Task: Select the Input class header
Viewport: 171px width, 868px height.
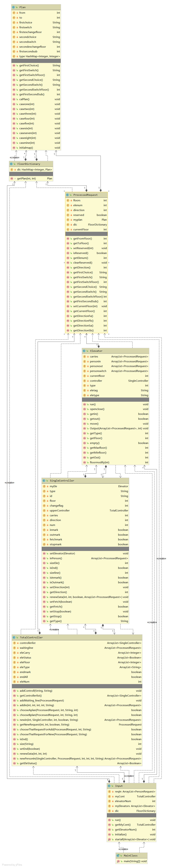Action: 132,786
